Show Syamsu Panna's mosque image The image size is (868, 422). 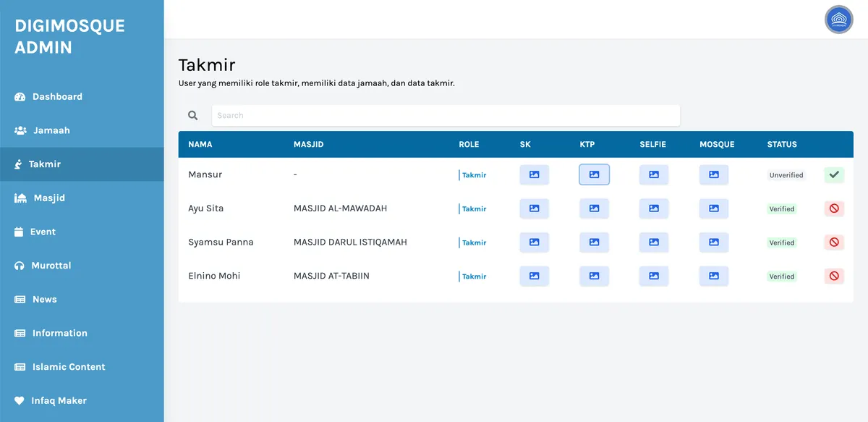click(714, 242)
